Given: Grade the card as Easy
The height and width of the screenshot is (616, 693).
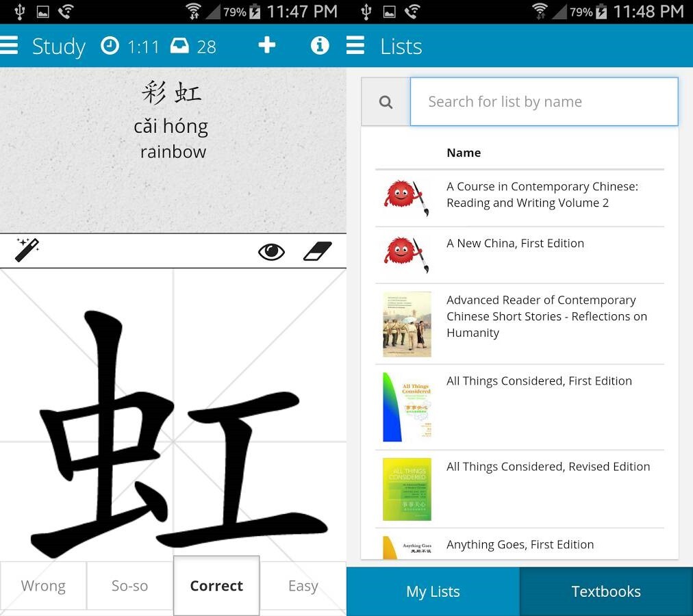Looking at the screenshot, I should 303,586.
